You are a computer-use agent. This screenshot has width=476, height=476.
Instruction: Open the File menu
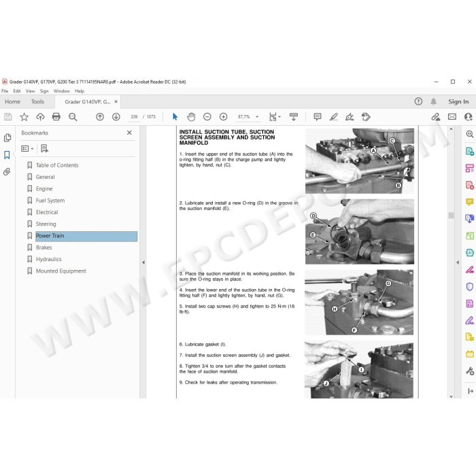(5, 91)
